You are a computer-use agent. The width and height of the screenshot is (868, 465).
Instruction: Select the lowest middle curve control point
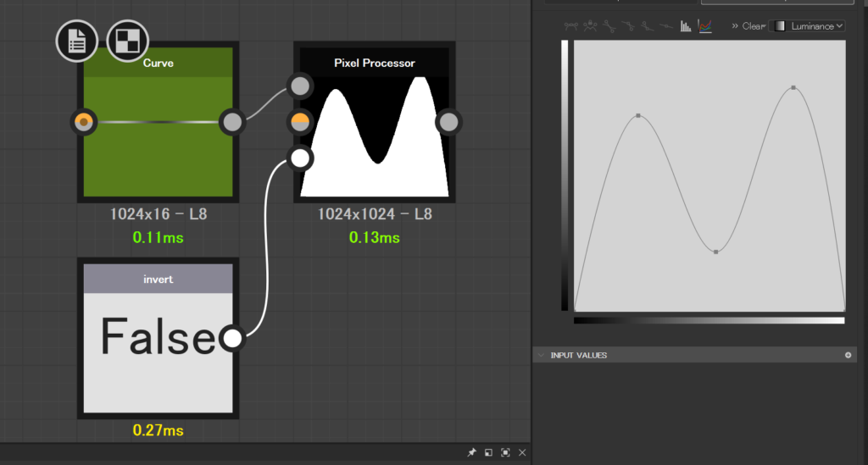tap(716, 252)
